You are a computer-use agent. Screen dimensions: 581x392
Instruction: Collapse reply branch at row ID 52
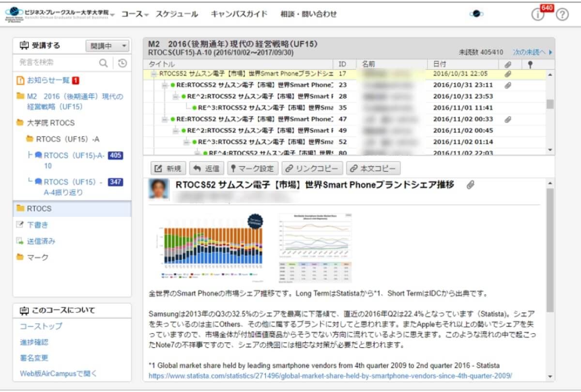[x=186, y=142]
